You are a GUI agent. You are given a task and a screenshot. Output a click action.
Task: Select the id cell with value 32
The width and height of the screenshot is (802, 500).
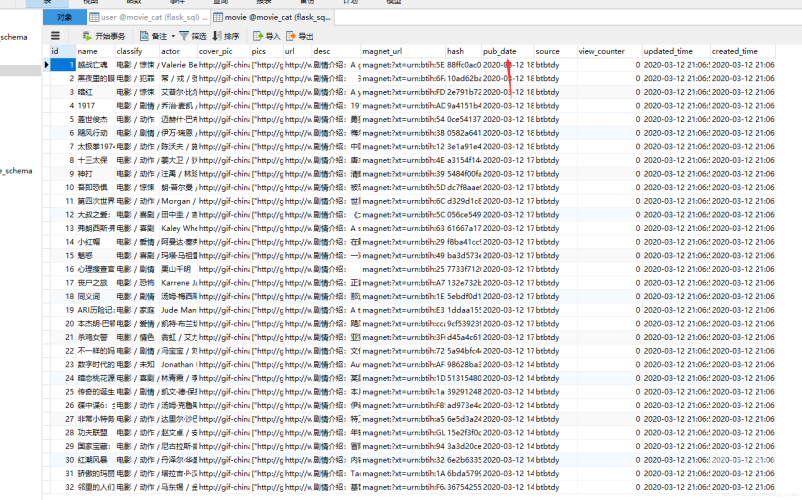coord(63,487)
